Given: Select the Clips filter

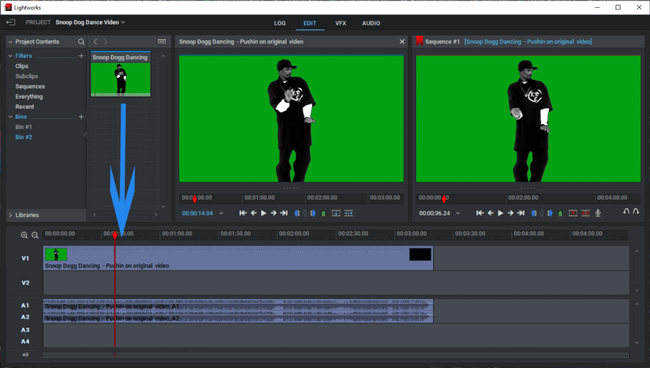Looking at the screenshot, I should [x=22, y=66].
